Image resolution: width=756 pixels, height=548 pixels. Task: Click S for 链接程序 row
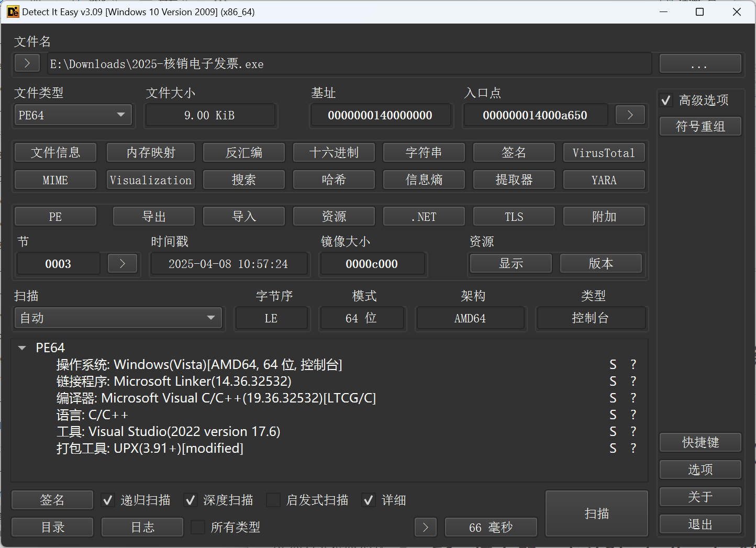click(613, 381)
